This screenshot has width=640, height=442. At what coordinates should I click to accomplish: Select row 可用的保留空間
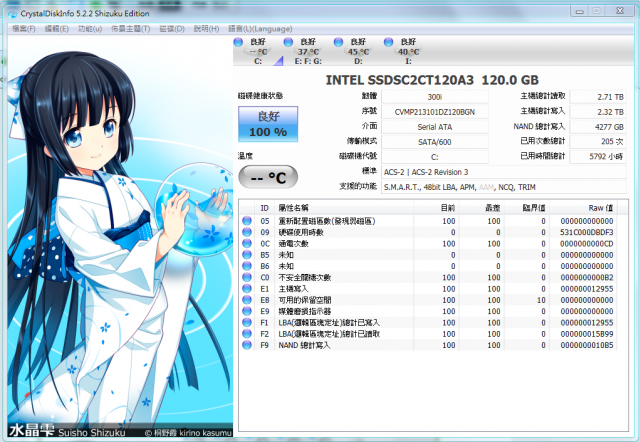click(429, 300)
